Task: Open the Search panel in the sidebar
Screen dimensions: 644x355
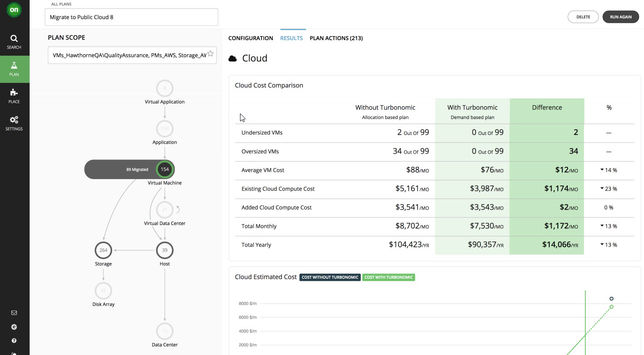Action: 14,41
